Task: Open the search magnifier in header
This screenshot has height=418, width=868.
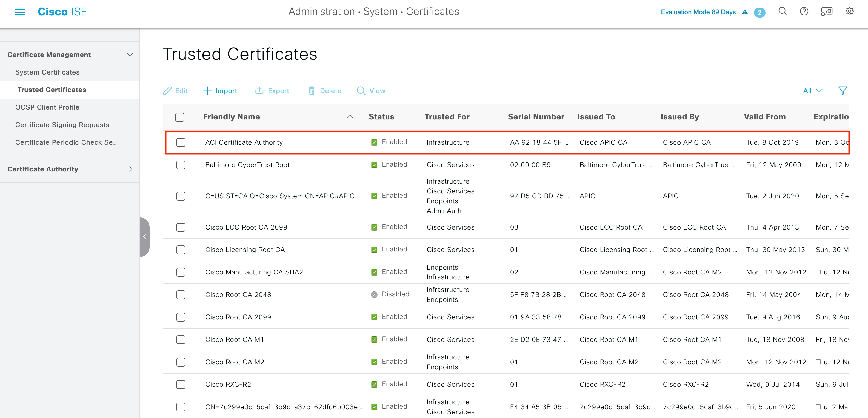Action: 783,12
